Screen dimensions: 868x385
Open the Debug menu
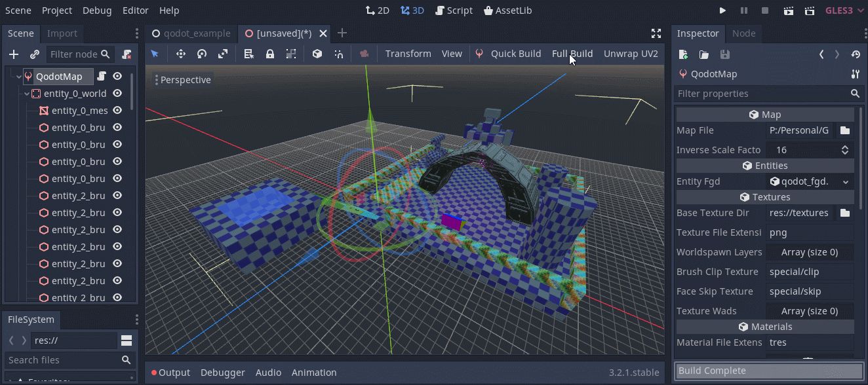click(97, 10)
